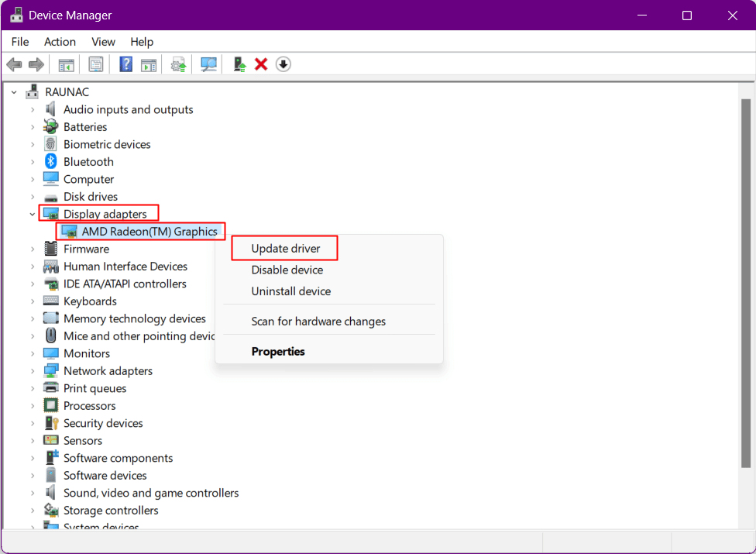Viewport: 756px width, 554px height.
Task: Click the Security devices key icon
Action: (x=51, y=423)
